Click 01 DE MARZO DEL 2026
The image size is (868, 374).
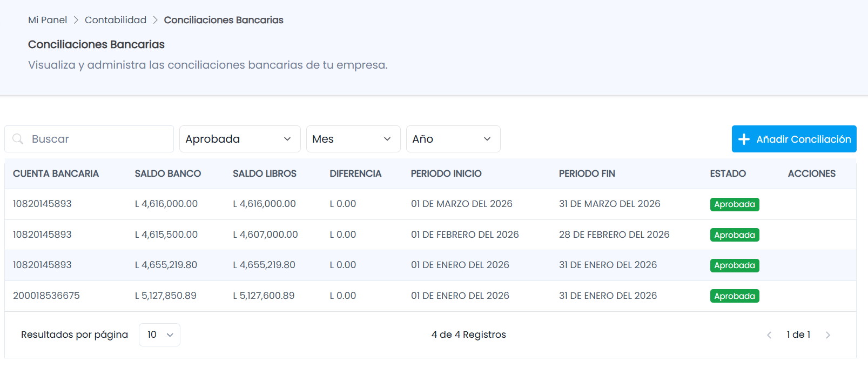point(462,204)
